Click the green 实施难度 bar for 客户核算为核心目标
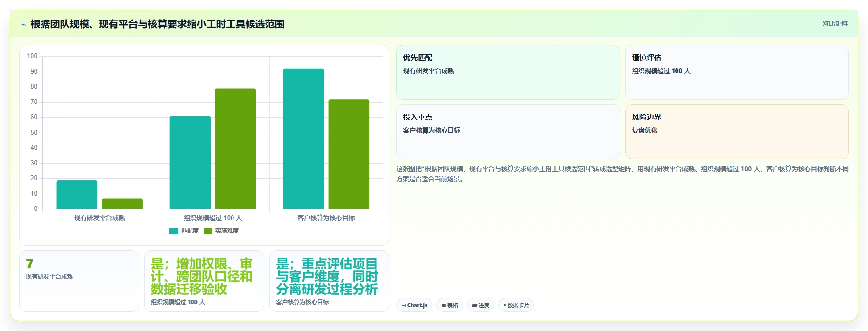 pos(349,154)
